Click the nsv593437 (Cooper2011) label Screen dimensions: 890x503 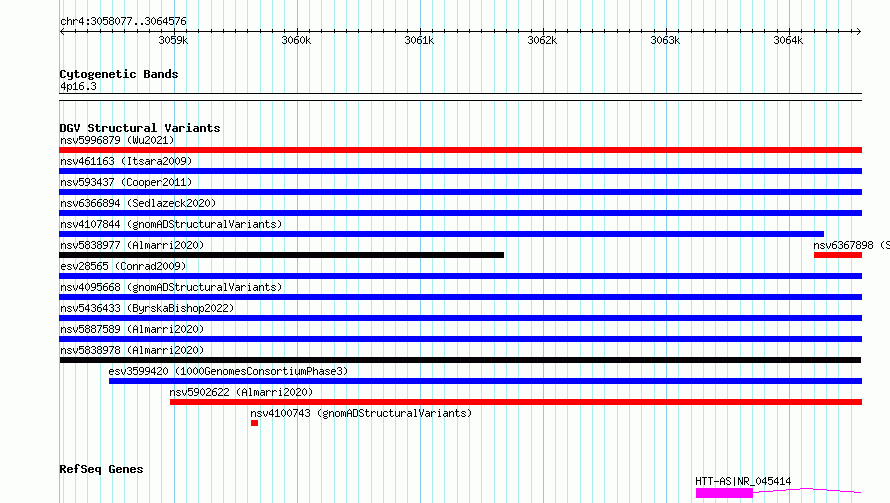pyautogui.click(x=126, y=182)
